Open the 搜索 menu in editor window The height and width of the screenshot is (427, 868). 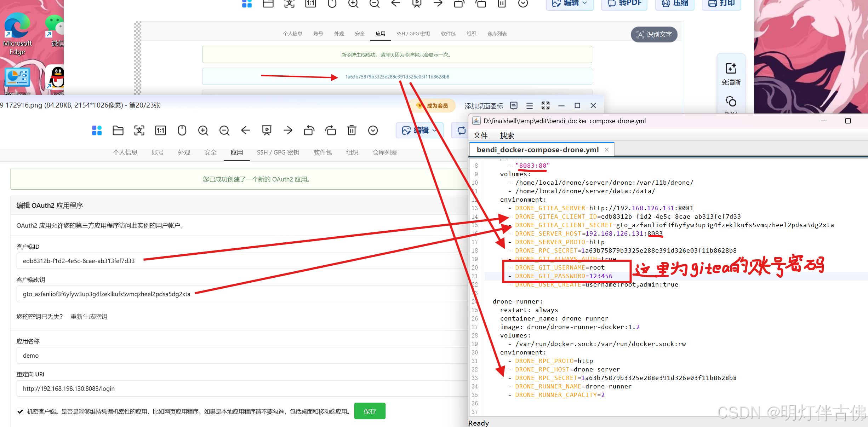507,135
